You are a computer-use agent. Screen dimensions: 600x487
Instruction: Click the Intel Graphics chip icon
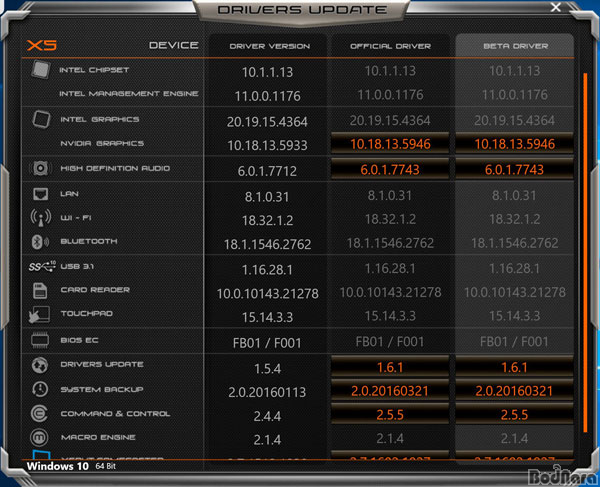pos(41,119)
